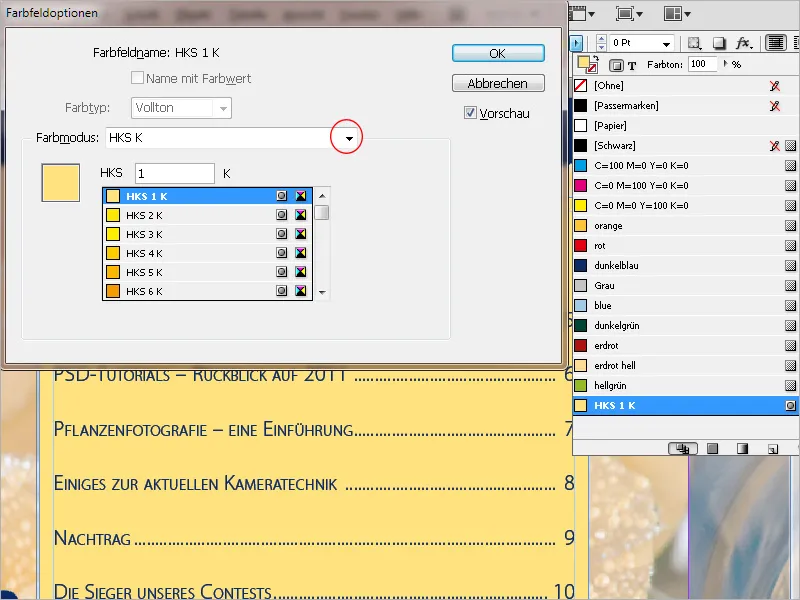This screenshot has height=600, width=800.
Task: Click show color swatches icon at panel bottom
Action: [x=713, y=448]
